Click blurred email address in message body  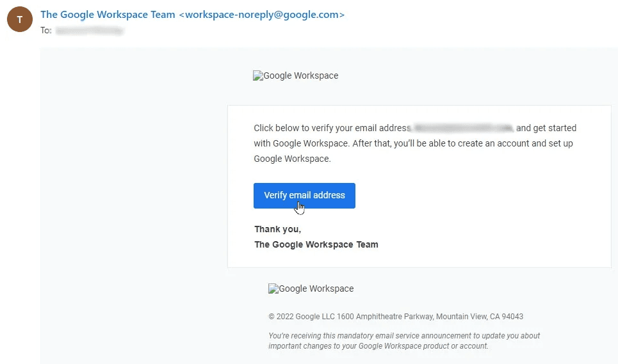tap(463, 128)
